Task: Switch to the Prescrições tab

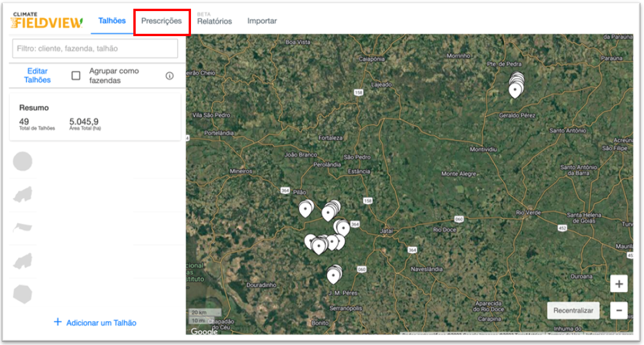Action: (161, 21)
